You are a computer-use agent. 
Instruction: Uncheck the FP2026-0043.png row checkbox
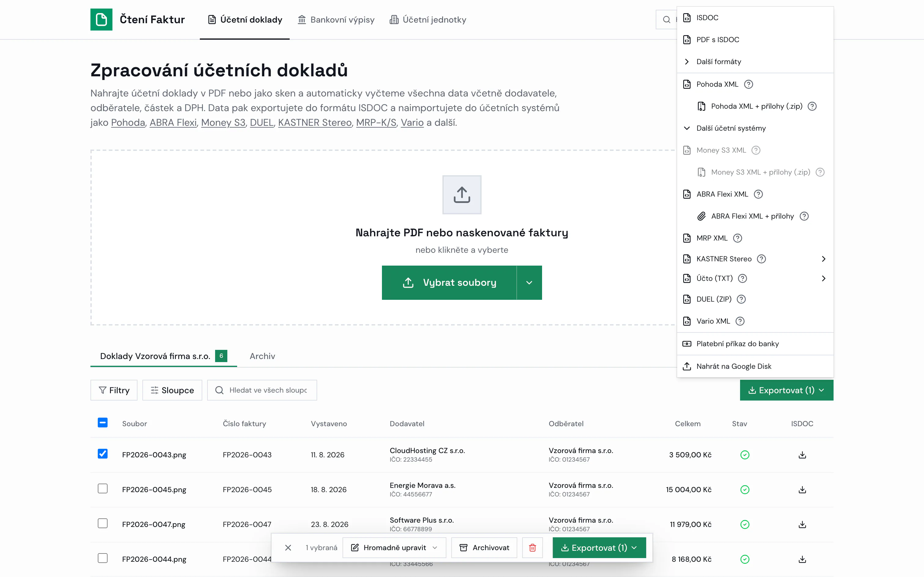pyautogui.click(x=102, y=453)
